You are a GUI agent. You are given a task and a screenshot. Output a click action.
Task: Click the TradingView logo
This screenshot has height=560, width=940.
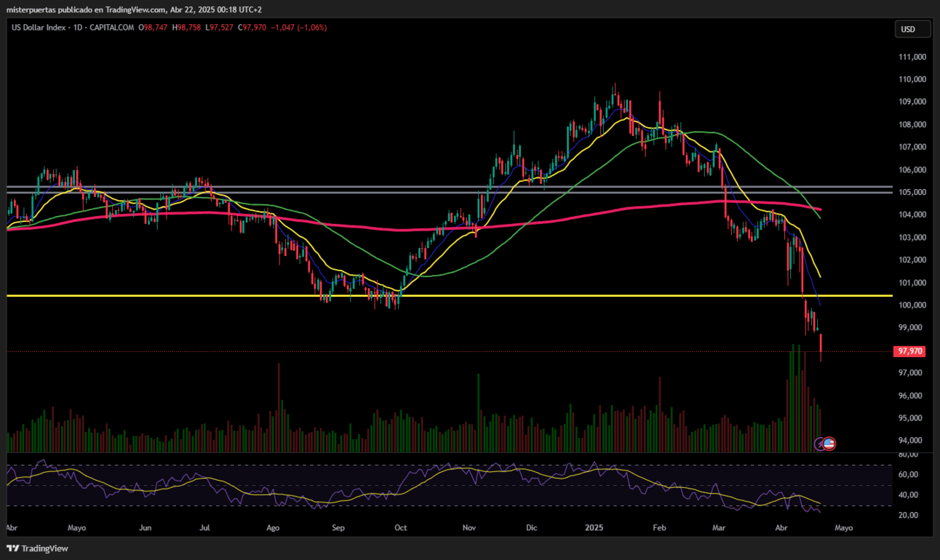point(37,548)
